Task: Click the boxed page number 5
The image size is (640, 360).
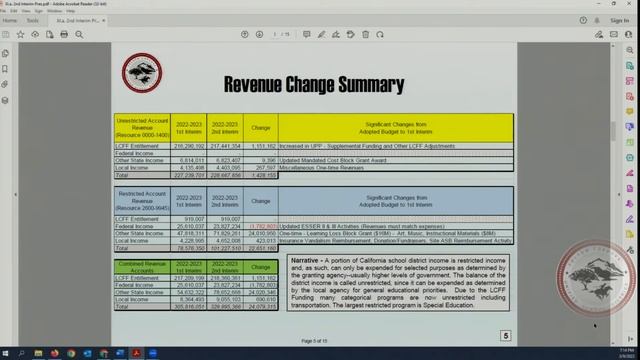Action: point(505,336)
